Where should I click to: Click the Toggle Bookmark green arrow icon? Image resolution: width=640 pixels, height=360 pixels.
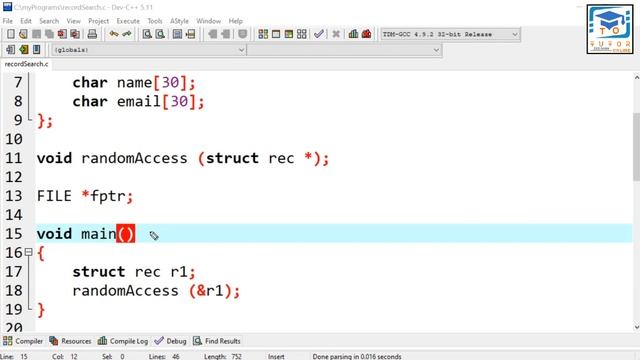pyautogui.click(x=24, y=50)
